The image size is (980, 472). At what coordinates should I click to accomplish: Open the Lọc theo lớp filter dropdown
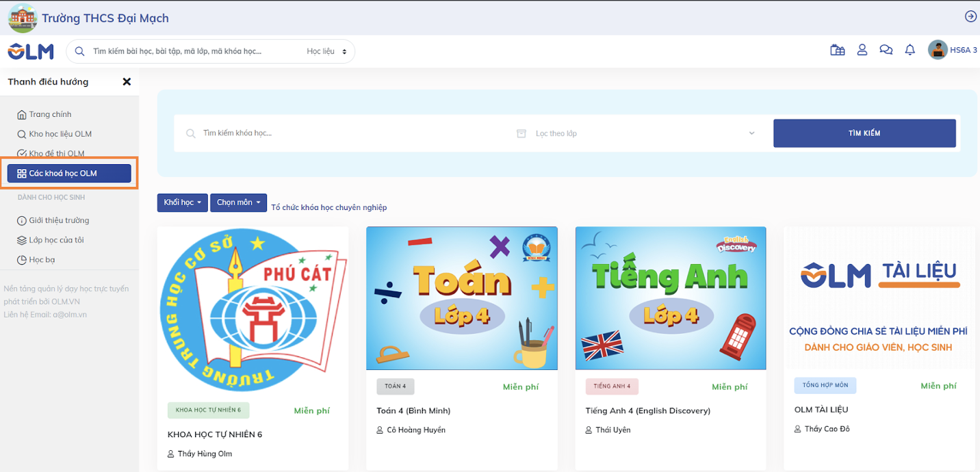(635, 133)
